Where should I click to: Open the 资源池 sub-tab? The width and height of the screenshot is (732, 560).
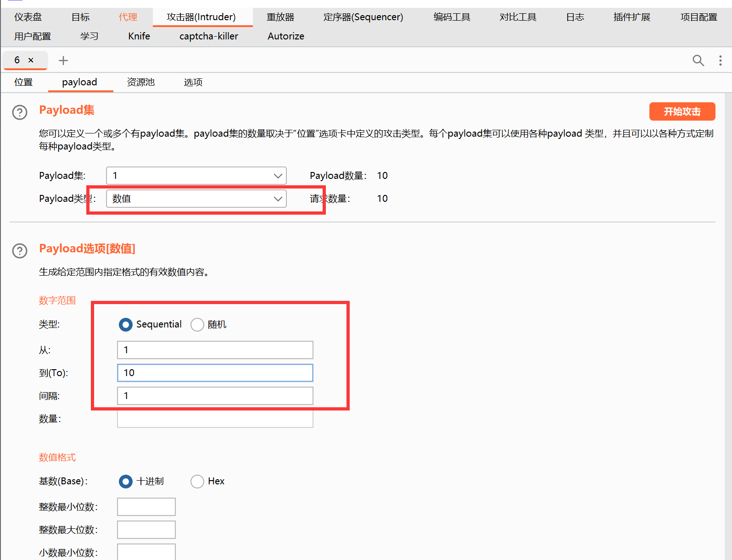click(141, 82)
